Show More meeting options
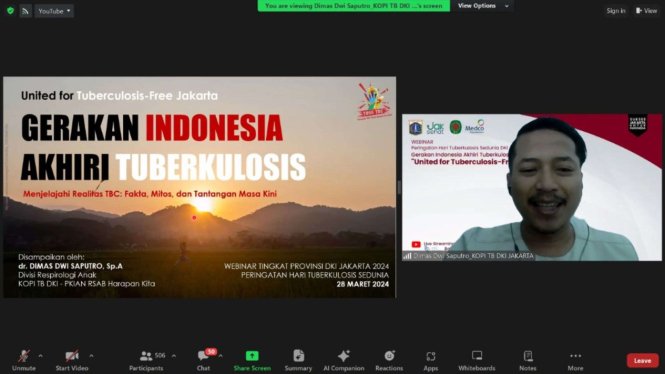 576,360
